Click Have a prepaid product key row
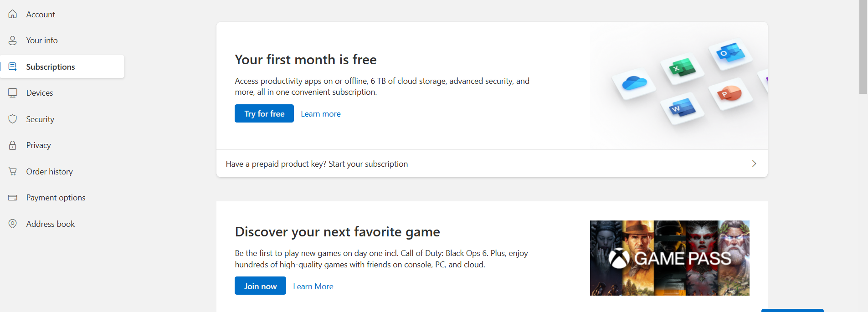The width and height of the screenshot is (868, 312). [492, 164]
